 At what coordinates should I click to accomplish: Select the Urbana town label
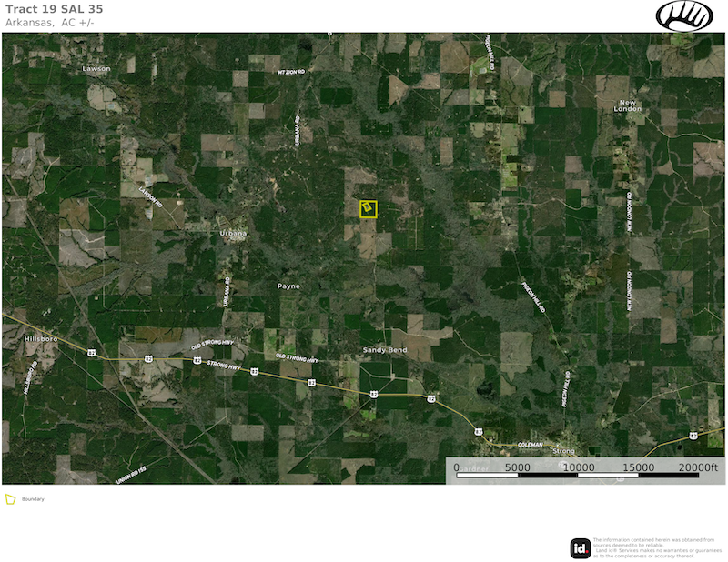coord(233,234)
